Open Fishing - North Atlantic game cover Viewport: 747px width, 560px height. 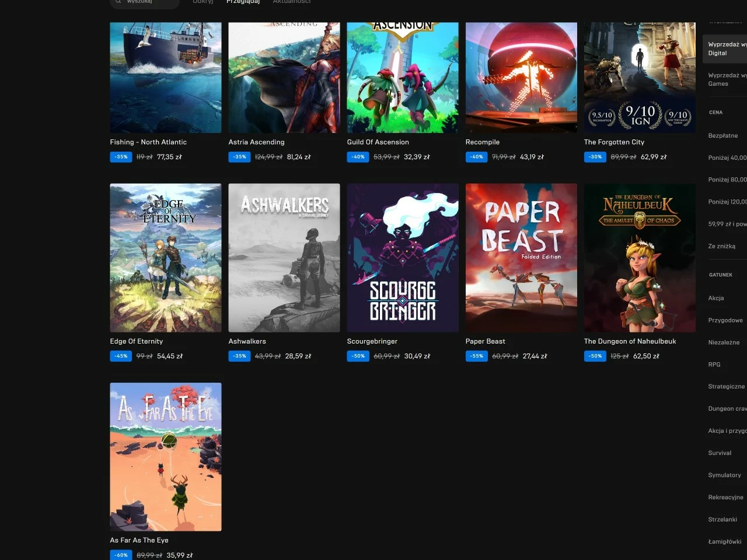pyautogui.click(x=166, y=78)
